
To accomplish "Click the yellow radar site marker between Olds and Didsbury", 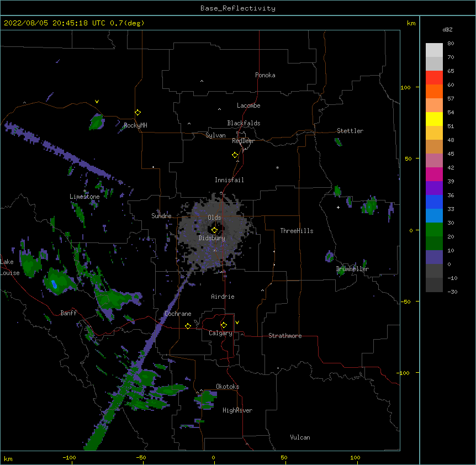I will click(214, 230).
